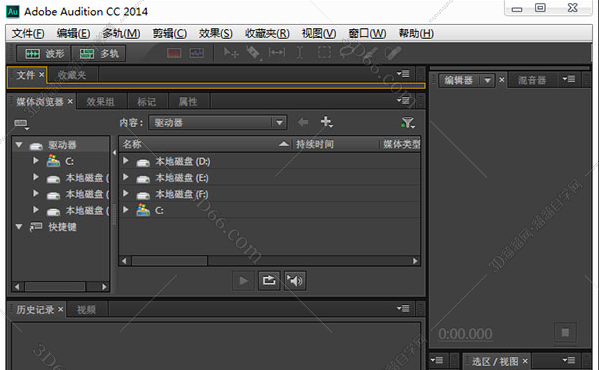Expand 本地磁盘 (F:) in the list

(125, 194)
